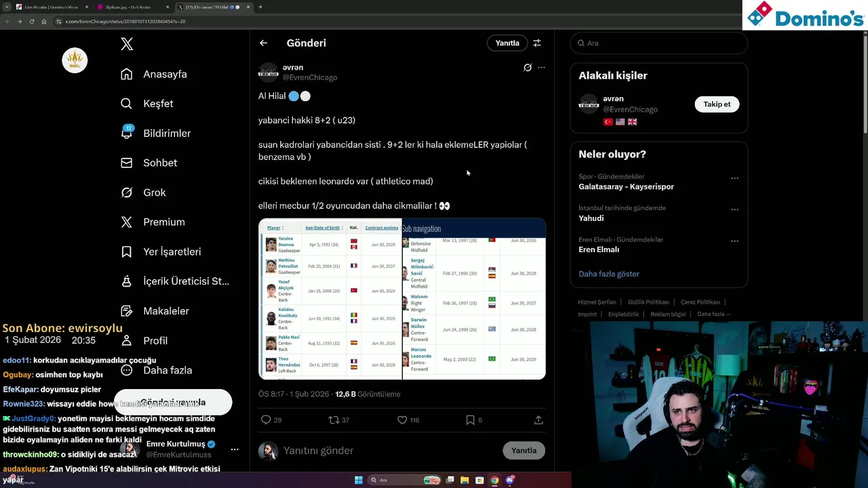This screenshot has width=868, height=488.
Task: Open the Erişilebilirlik footer link
Action: 623,314
